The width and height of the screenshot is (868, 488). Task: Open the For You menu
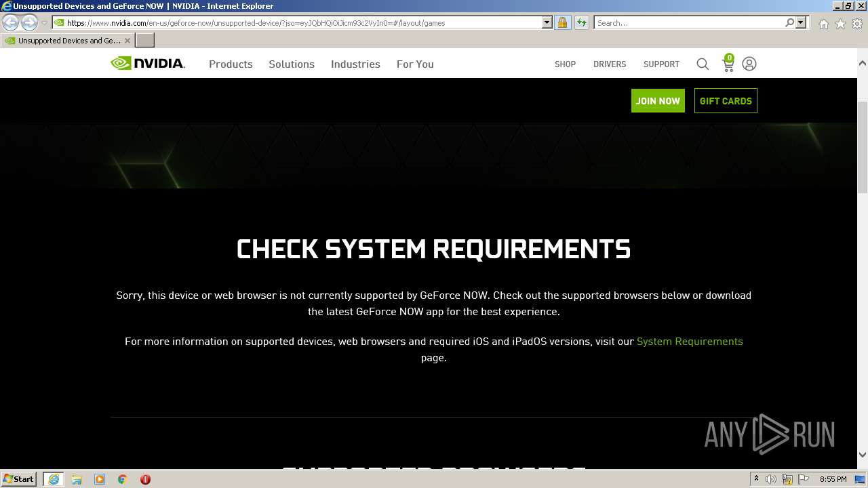pyautogui.click(x=415, y=64)
